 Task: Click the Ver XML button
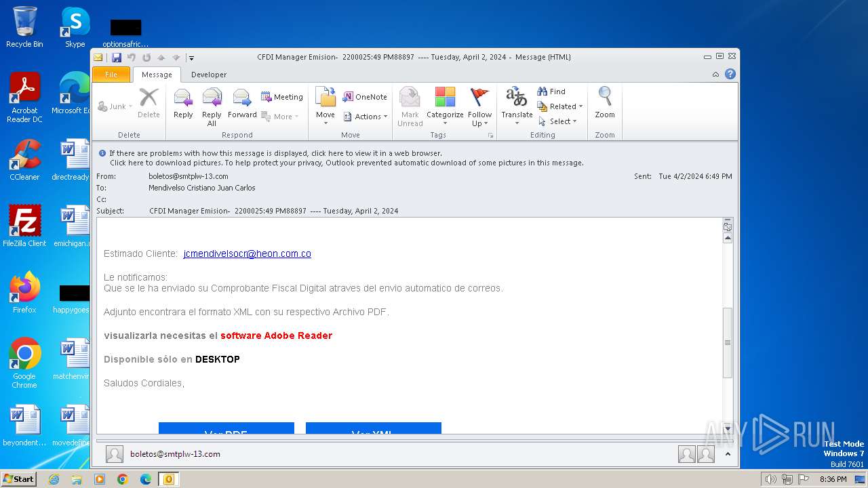click(374, 428)
